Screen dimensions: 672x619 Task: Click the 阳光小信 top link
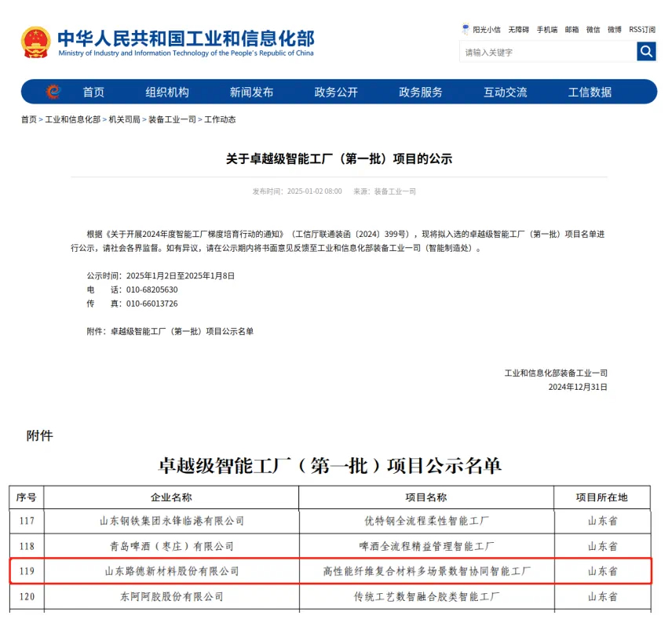pyautogui.click(x=487, y=30)
